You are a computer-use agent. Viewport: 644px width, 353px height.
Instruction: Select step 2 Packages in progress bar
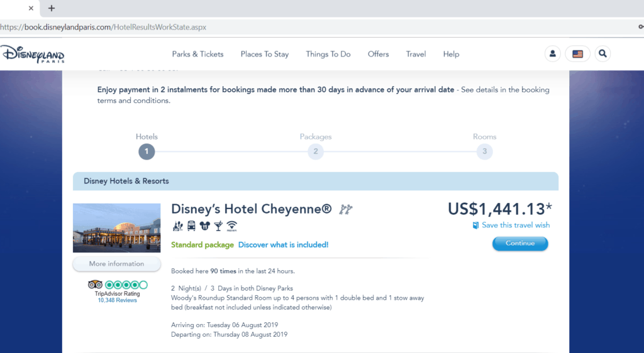pos(316,151)
